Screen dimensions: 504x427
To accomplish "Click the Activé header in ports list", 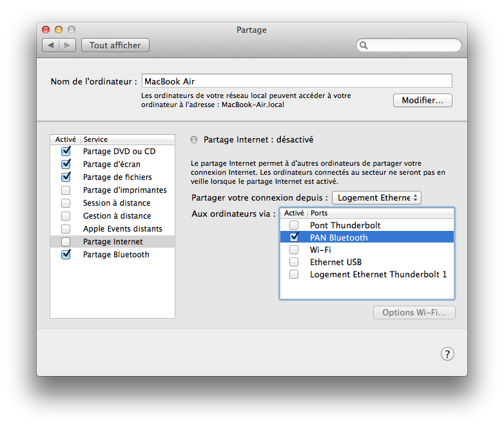I will [x=294, y=213].
